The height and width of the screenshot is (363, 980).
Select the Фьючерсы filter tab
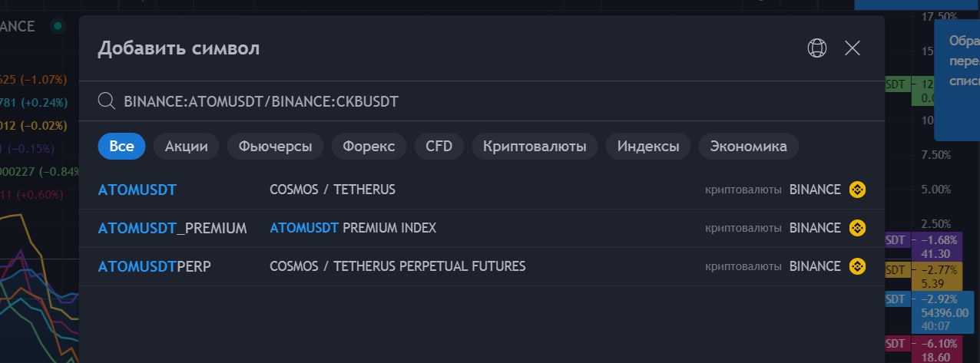click(275, 146)
